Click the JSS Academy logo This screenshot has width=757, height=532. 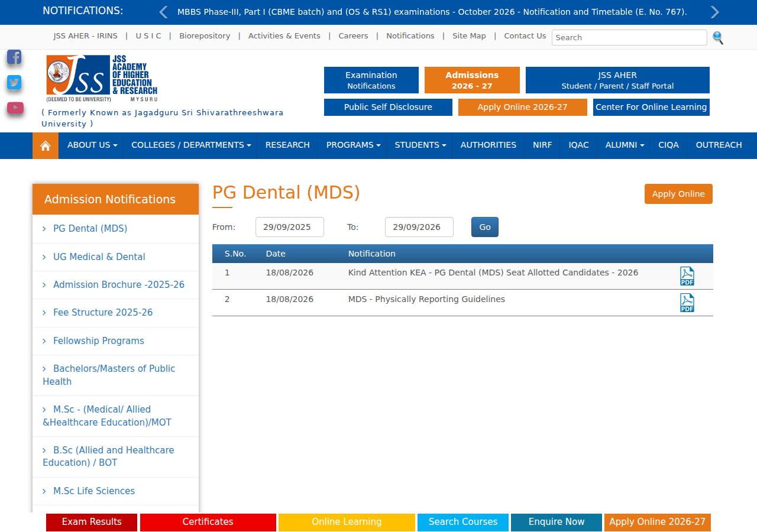[x=102, y=79]
